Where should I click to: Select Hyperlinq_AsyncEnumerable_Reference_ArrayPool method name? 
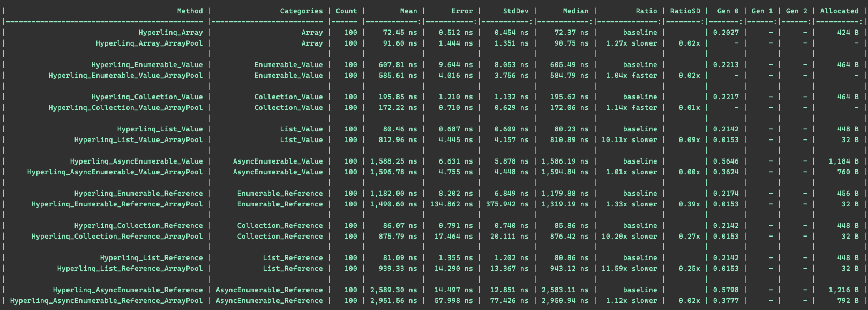coord(107,300)
